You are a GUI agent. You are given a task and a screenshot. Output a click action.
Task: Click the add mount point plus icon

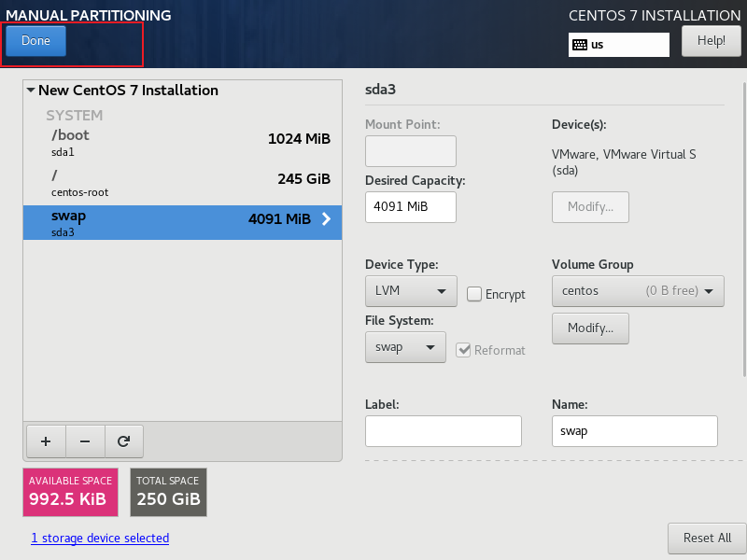point(46,441)
